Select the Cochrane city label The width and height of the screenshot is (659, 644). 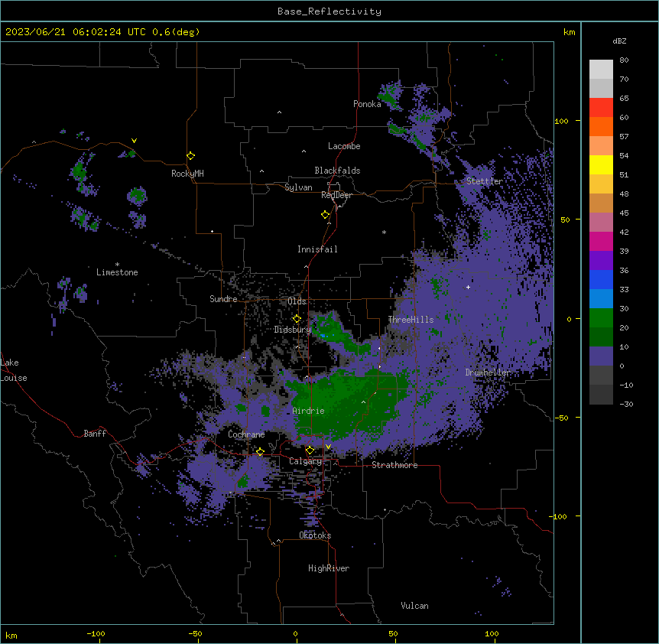point(246,434)
